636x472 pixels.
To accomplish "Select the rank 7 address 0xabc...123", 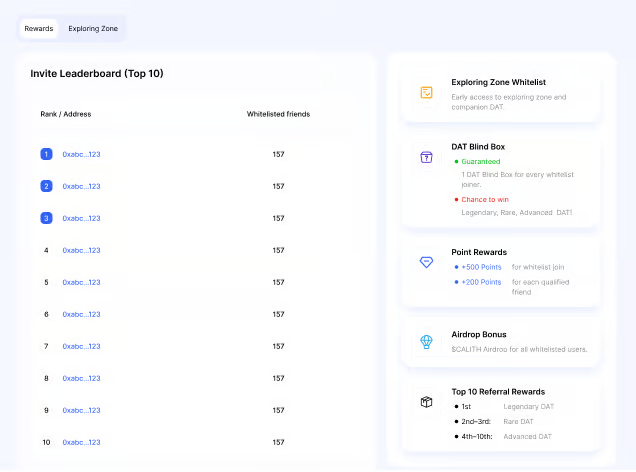I will click(81, 346).
